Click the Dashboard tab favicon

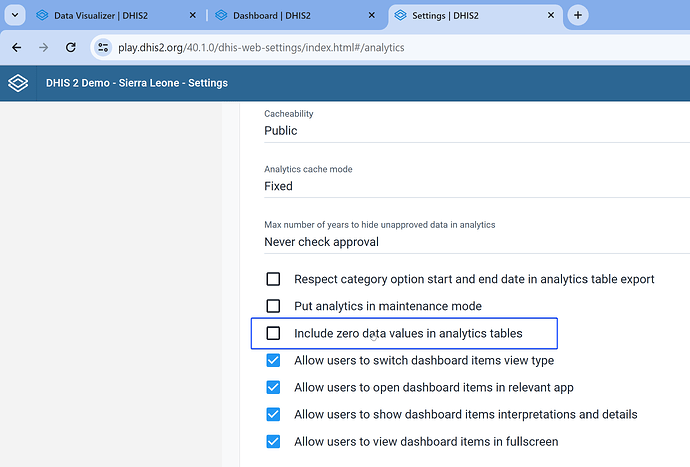coord(221,15)
